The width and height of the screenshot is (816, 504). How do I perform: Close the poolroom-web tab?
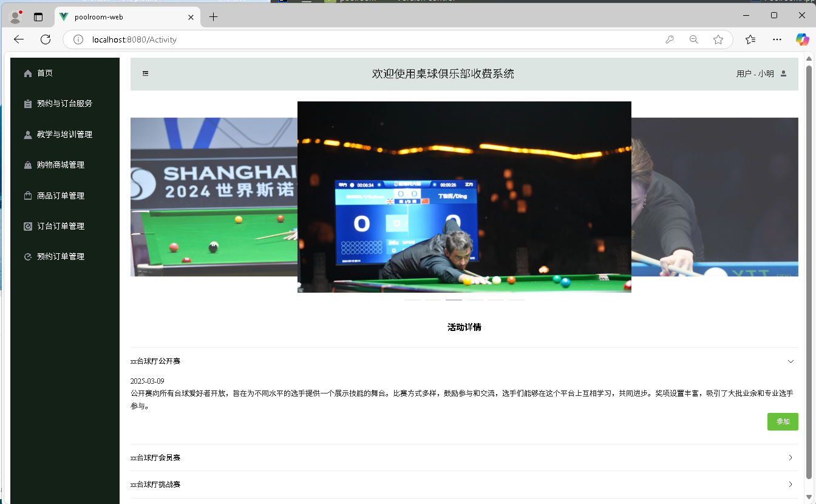pyautogui.click(x=191, y=17)
